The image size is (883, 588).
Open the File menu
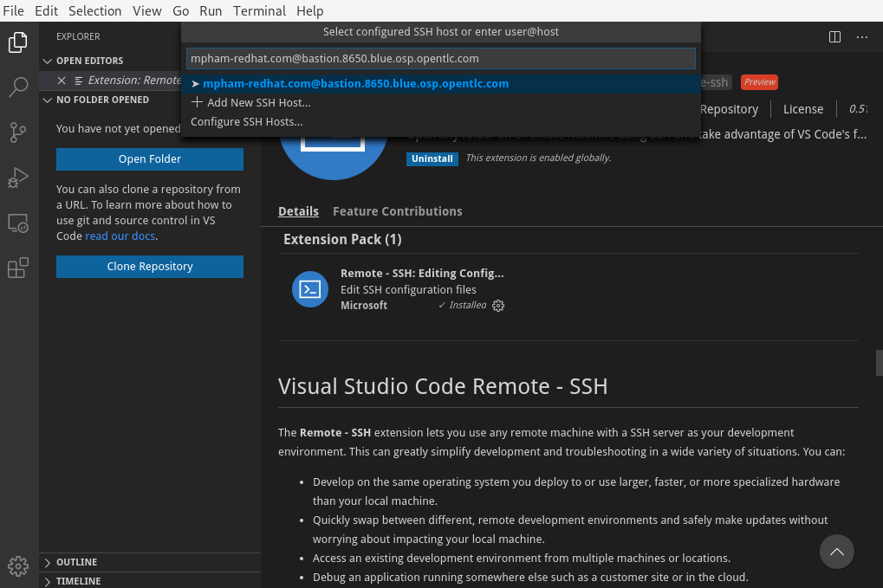pyautogui.click(x=14, y=10)
